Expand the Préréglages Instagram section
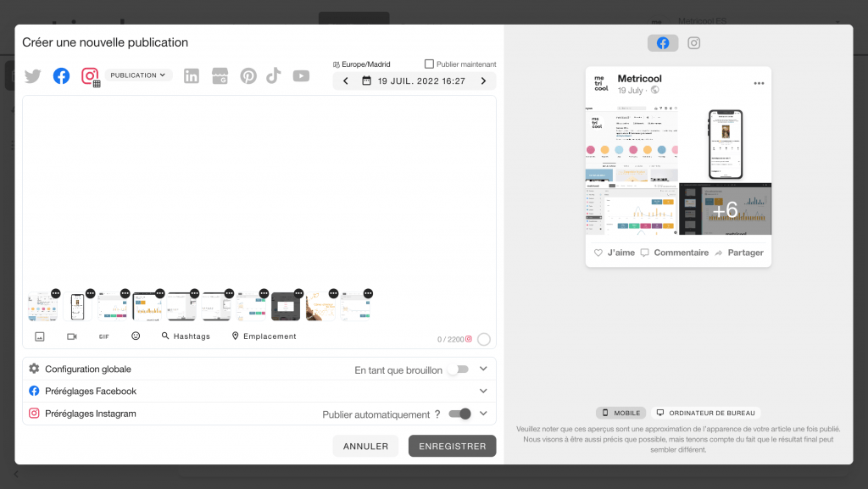Screen dimensions: 868x489 pyautogui.click(x=483, y=414)
